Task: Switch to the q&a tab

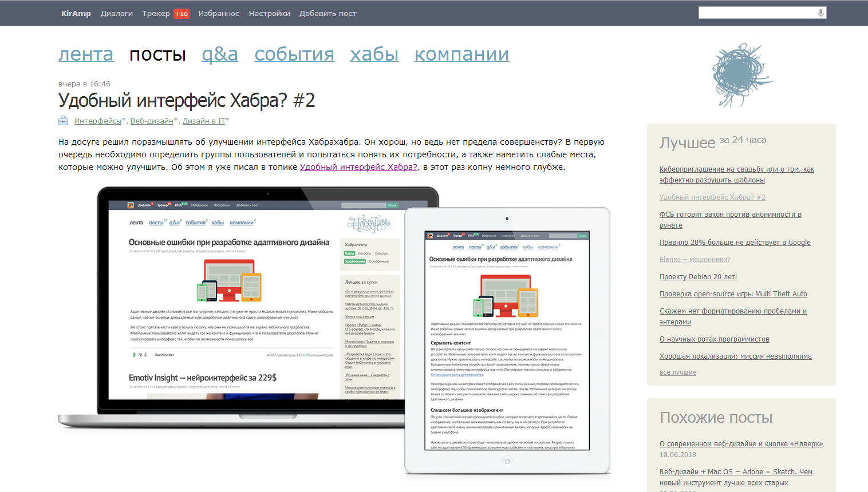Action: pos(220,54)
